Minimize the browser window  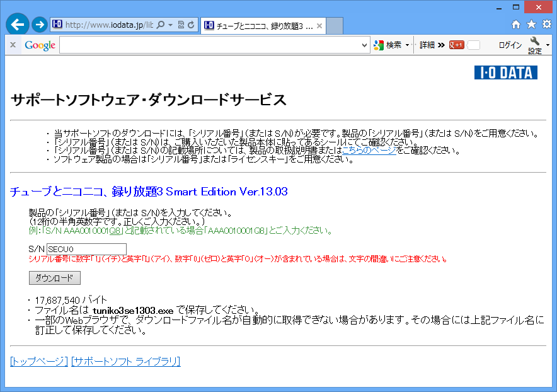499,8
